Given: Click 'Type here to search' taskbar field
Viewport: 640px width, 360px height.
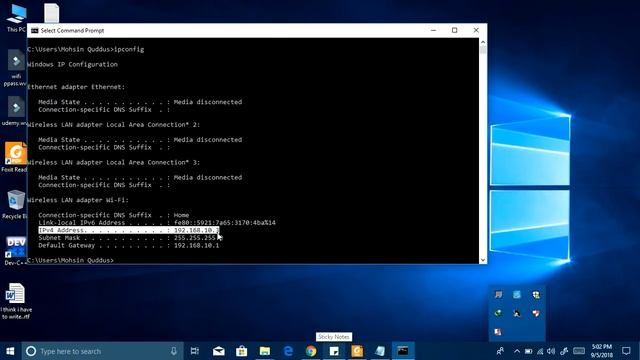Looking at the screenshot, I should click(x=102, y=351).
